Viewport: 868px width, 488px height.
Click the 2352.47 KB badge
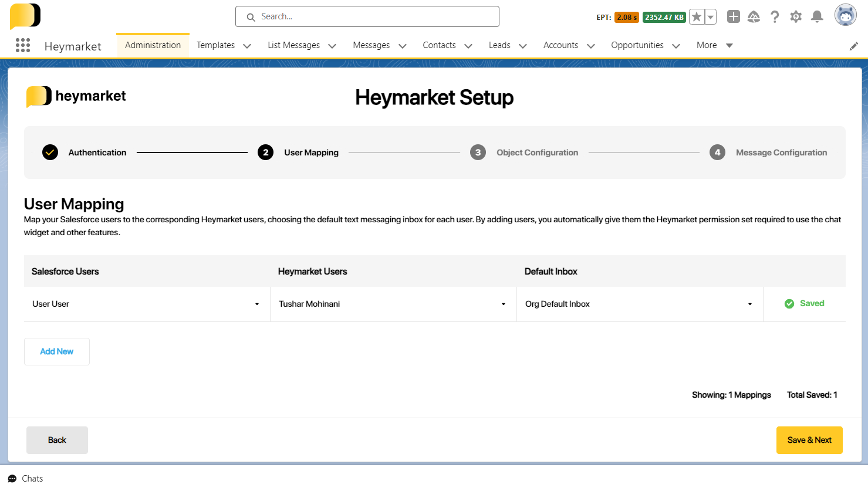[x=664, y=17]
